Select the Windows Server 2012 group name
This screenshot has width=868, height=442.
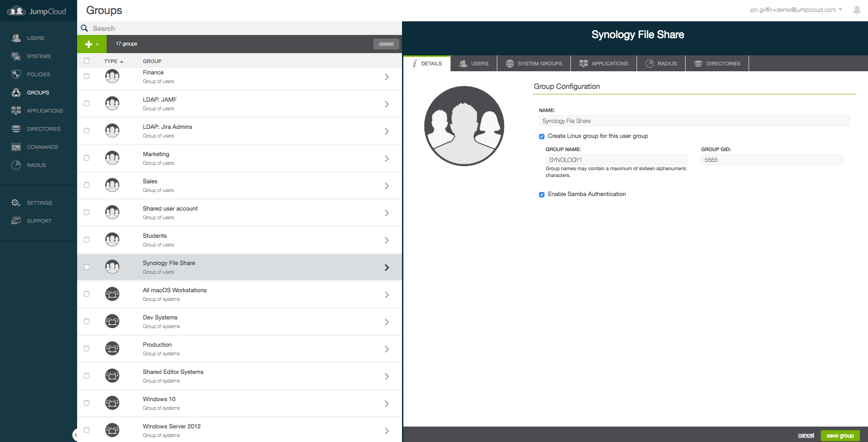point(172,426)
